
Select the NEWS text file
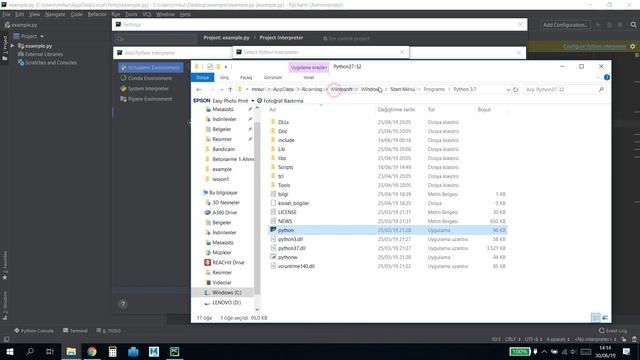285,221
